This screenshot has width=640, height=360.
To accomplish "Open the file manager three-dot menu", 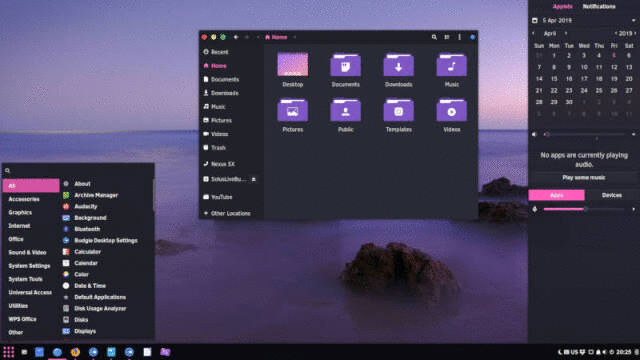I will coord(459,37).
